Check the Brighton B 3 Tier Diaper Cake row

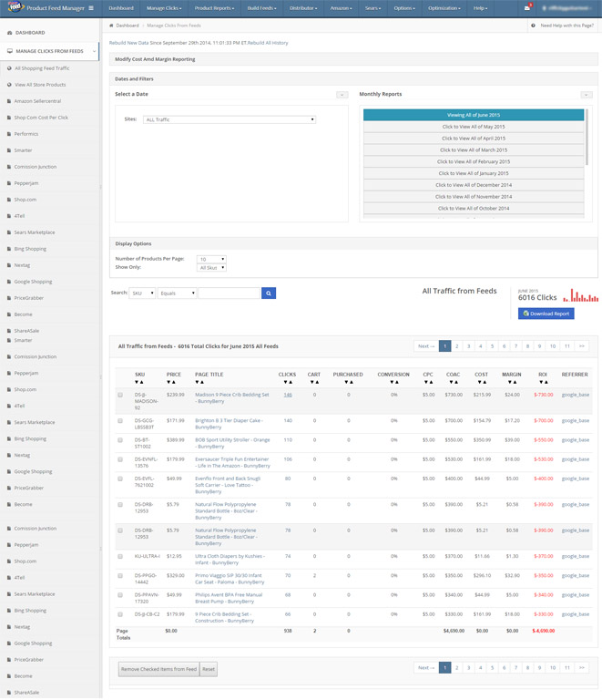[120, 421]
